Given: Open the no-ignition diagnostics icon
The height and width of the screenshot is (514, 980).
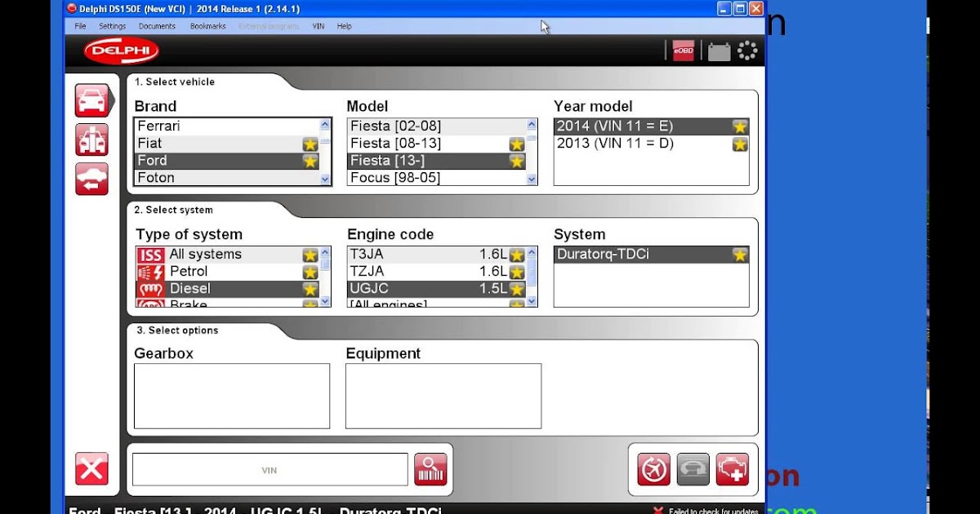Looking at the screenshot, I should (653, 469).
